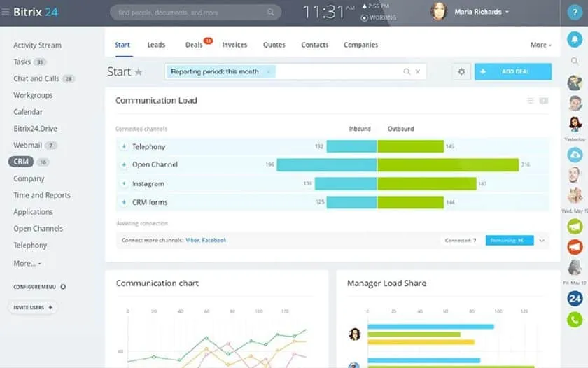This screenshot has width=588, height=368.
Task: Open Bitrix24.Drive
Action: click(x=35, y=129)
